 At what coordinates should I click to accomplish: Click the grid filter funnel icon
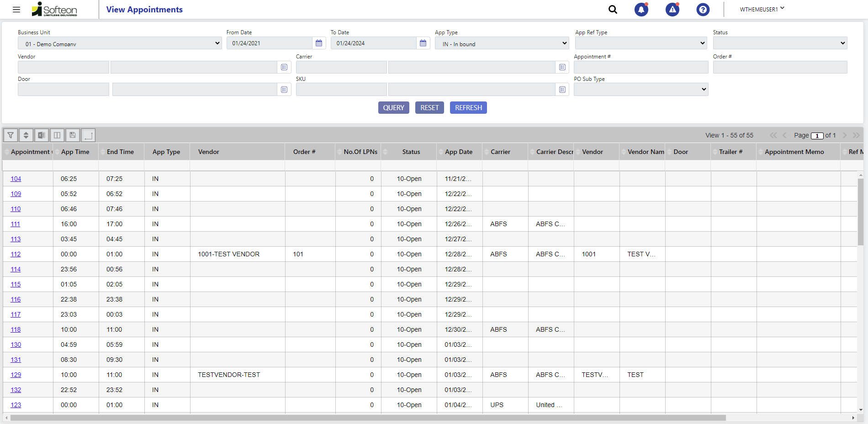[x=11, y=135]
